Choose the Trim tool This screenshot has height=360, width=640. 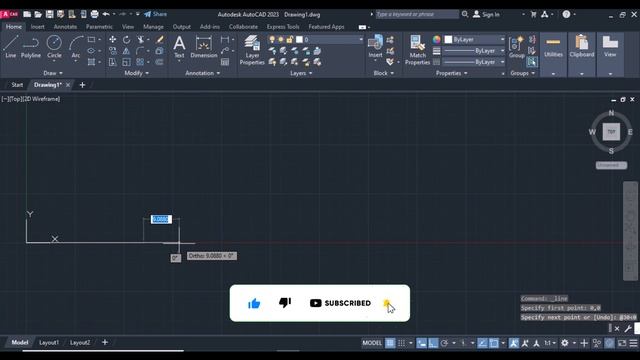(x=140, y=40)
